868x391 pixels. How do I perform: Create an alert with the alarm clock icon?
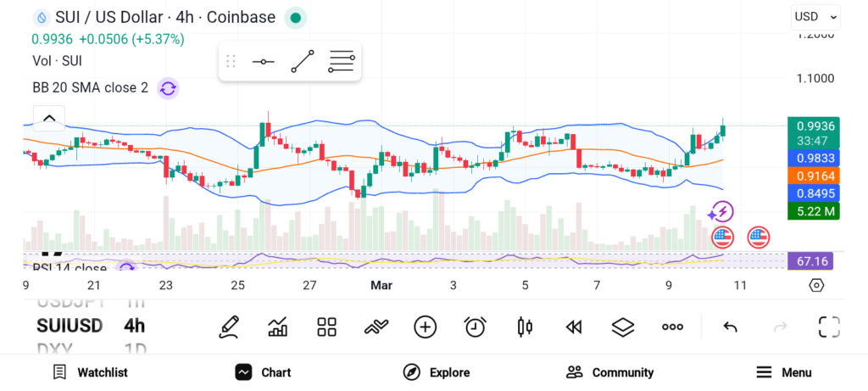(476, 327)
